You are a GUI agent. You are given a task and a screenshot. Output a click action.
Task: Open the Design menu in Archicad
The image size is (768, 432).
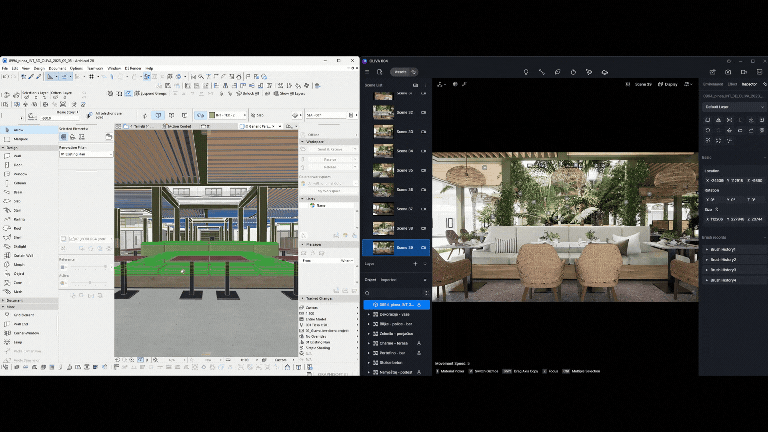click(37, 68)
